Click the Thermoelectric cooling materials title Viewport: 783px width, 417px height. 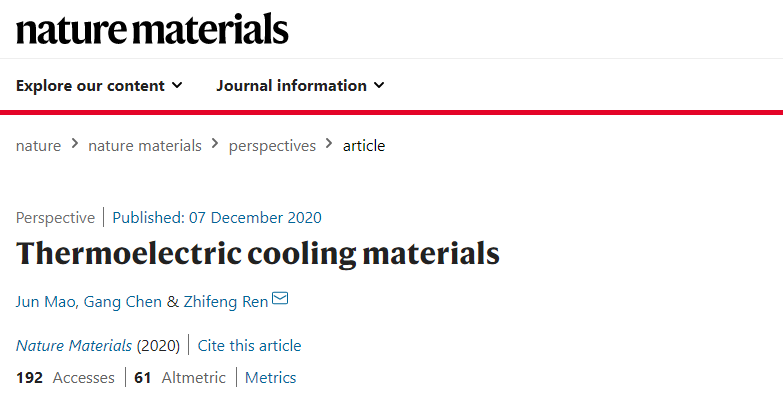[x=258, y=253]
